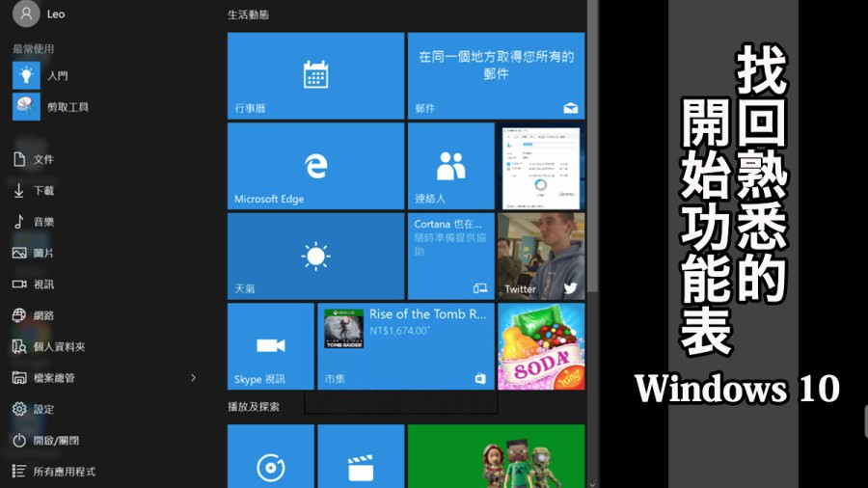Open the 連絡人 People tile
Screen dimensions: 868x488
point(450,166)
